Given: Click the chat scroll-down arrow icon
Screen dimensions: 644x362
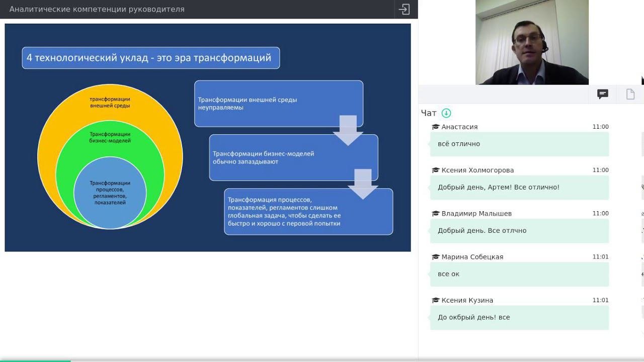Looking at the screenshot, I should (x=446, y=113).
